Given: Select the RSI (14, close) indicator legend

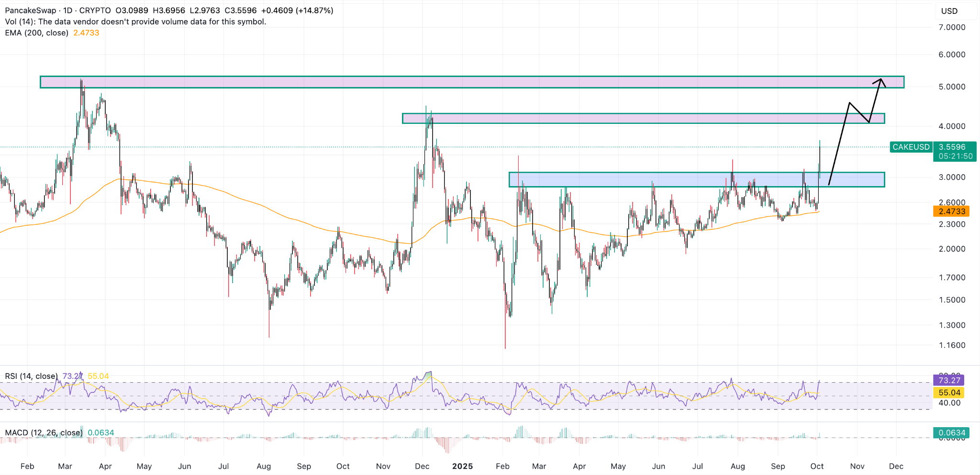Looking at the screenshot, I should click(x=31, y=376).
